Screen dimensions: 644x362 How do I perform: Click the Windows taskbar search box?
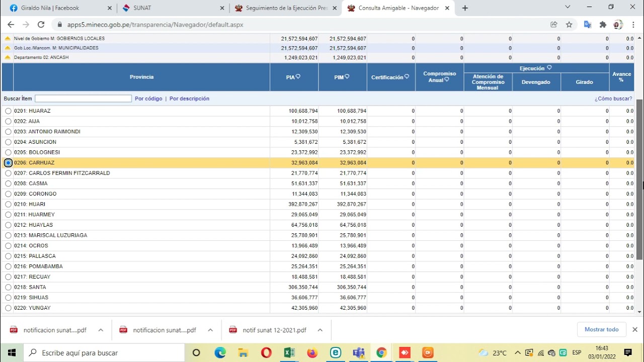click(x=105, y=352)
